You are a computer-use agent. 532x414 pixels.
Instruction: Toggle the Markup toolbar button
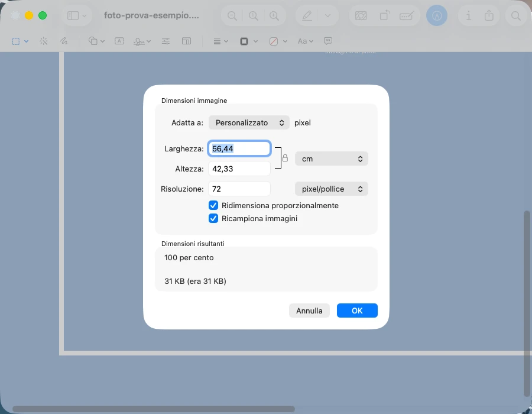pyautogui.click(x=437, y=15)
